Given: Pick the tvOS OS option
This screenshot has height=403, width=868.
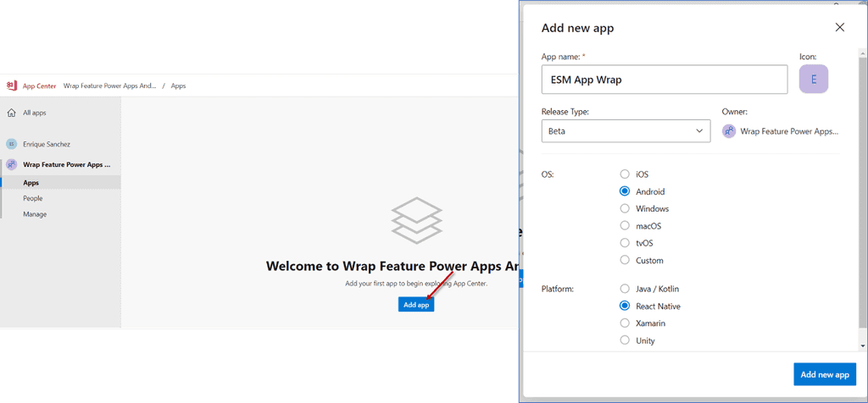Looking at the screenshot, I should pos(625,243).
